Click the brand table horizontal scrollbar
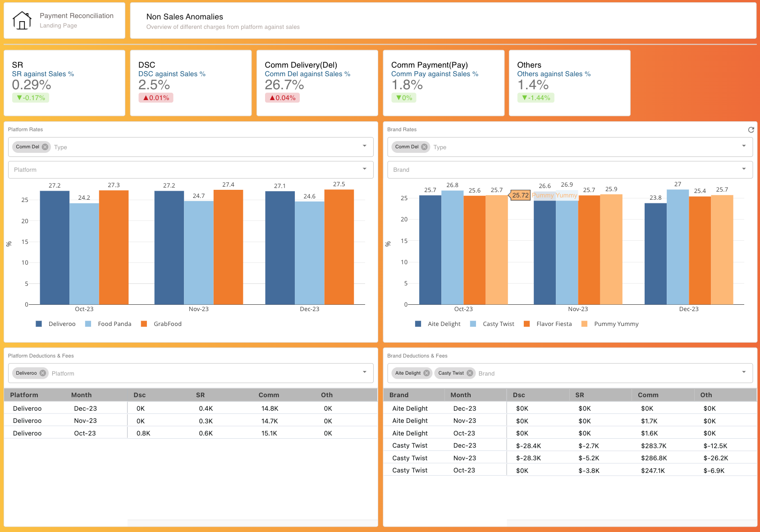 632,523
